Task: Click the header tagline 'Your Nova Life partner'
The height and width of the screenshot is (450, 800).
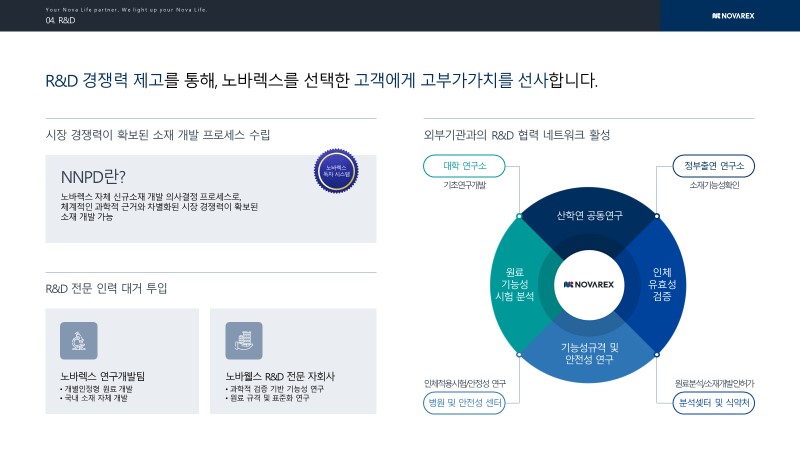Action: (126, 10)
